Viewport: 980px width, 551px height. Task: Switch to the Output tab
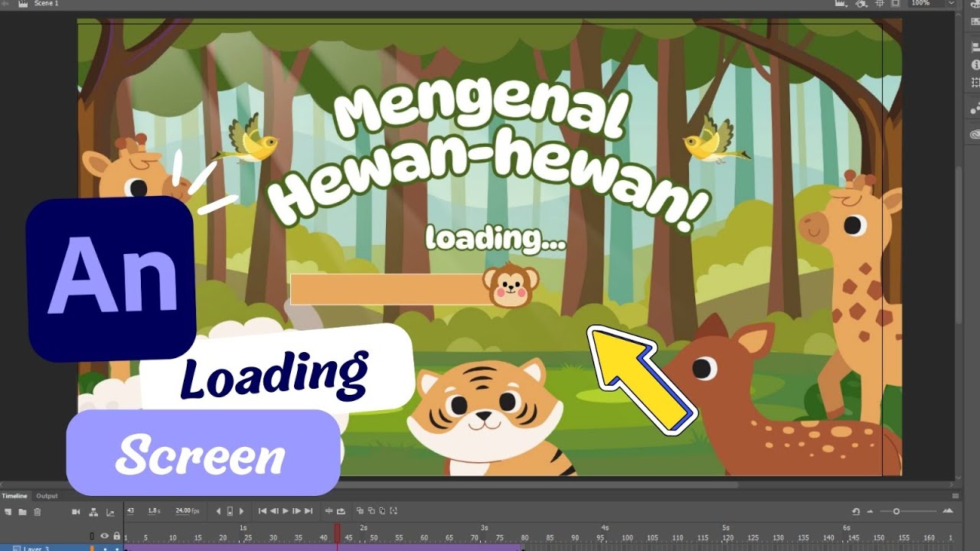click(47, 496)
